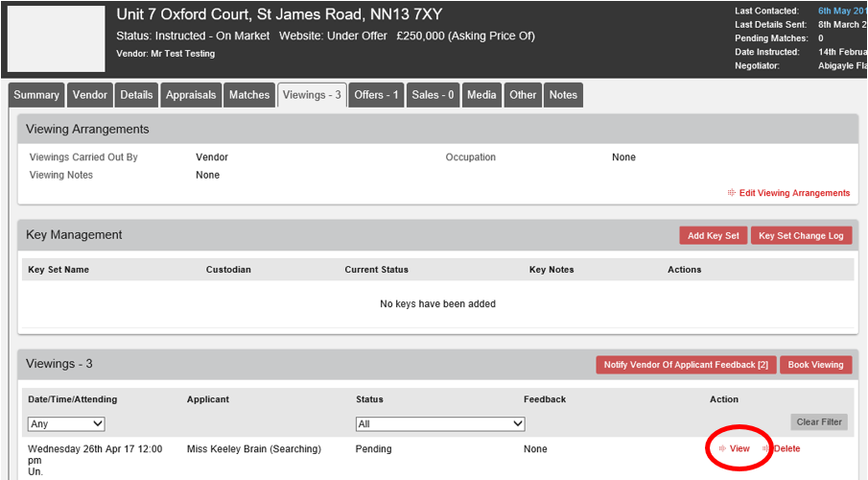Click 'Wednesday 26th Apr 17 12:00' date cell
This screenshot has width=868, height=480.
click(x=95, y=449)
